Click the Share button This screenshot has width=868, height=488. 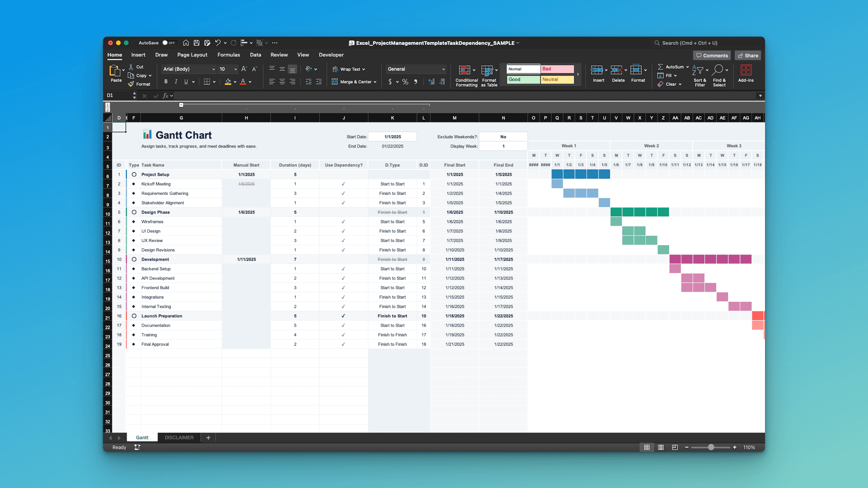(748, 55)
